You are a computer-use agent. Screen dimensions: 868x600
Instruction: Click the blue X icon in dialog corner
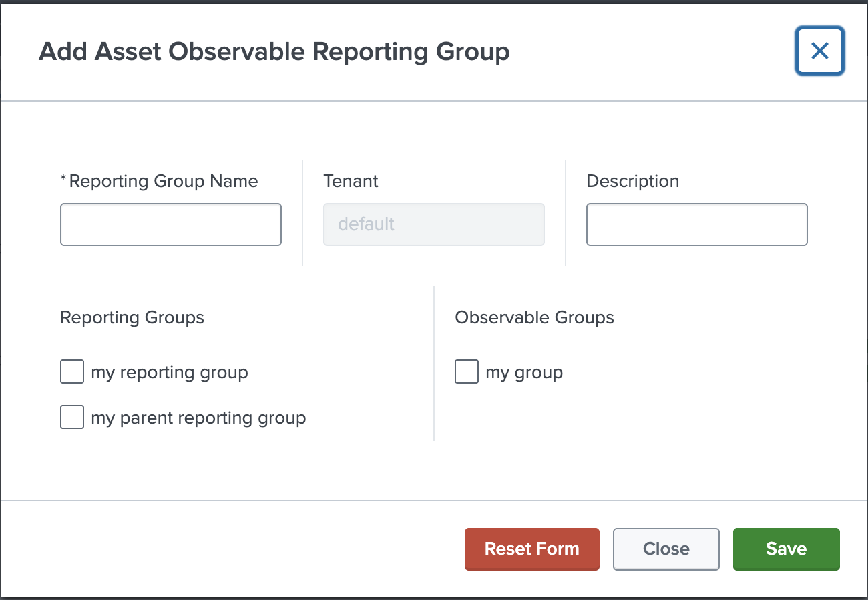819,51
